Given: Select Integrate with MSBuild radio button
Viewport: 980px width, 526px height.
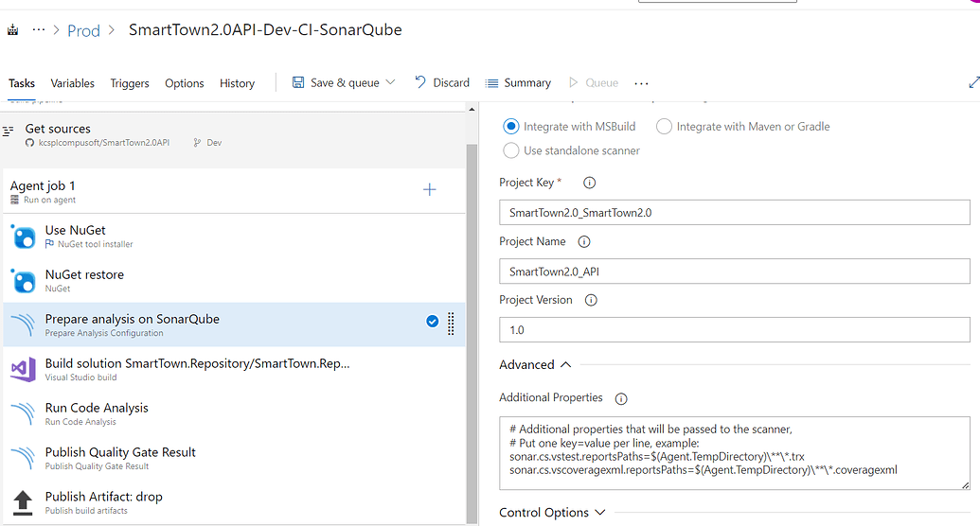Looking at the screenshot, I should point(511,127).
